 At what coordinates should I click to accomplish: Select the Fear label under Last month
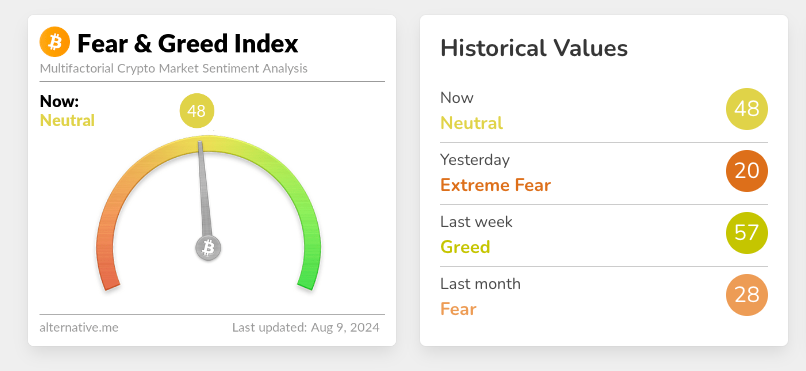459,309
